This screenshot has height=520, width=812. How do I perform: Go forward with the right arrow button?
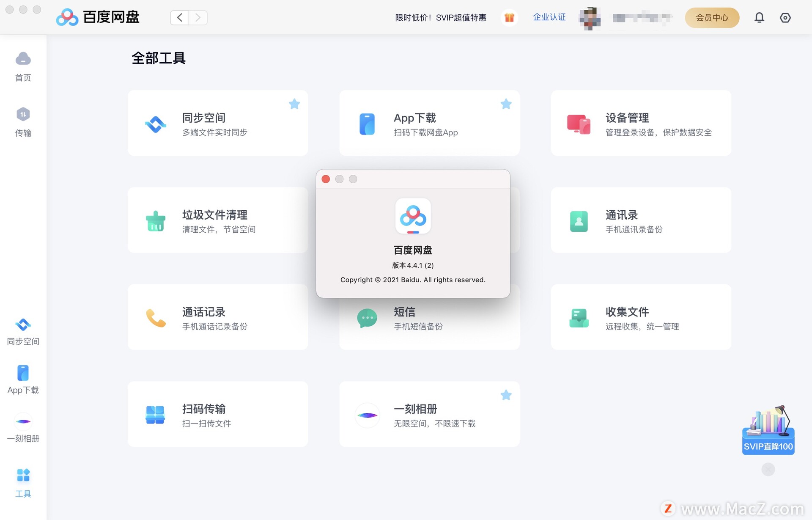coord(198,17)
